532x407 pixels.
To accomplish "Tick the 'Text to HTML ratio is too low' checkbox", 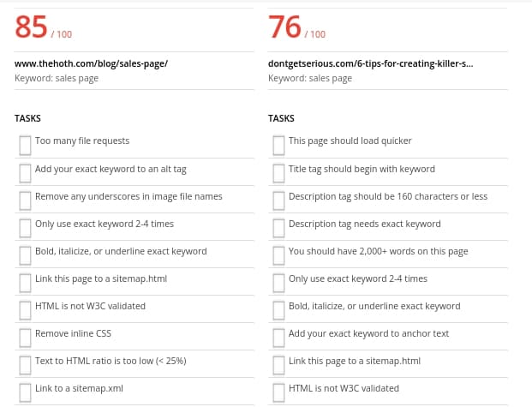I will 25,365.
